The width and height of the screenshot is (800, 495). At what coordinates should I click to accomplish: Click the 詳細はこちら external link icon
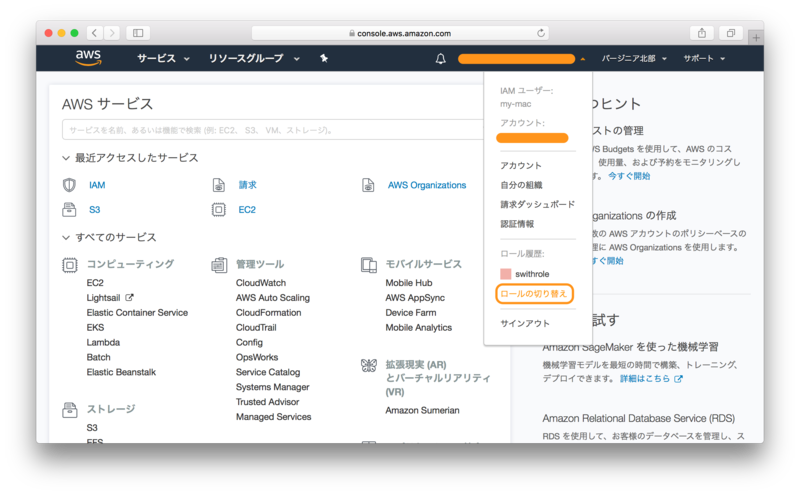click(x=678, y=379)
